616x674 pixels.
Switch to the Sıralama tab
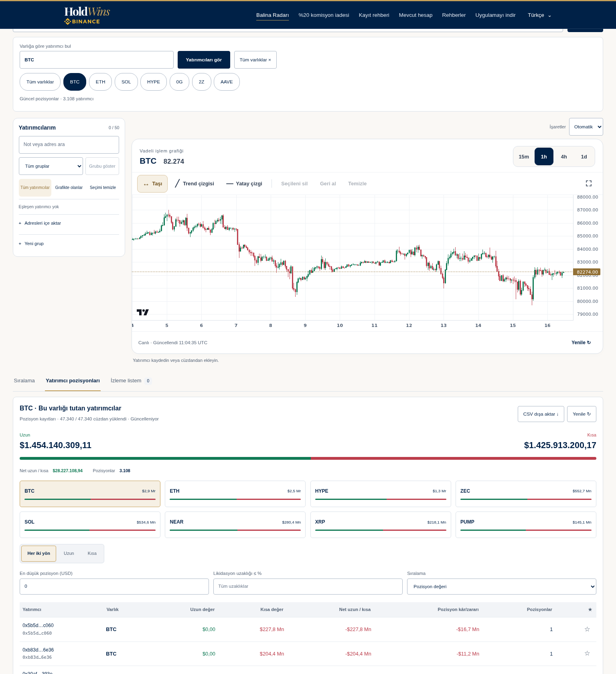tap(24, 381)
